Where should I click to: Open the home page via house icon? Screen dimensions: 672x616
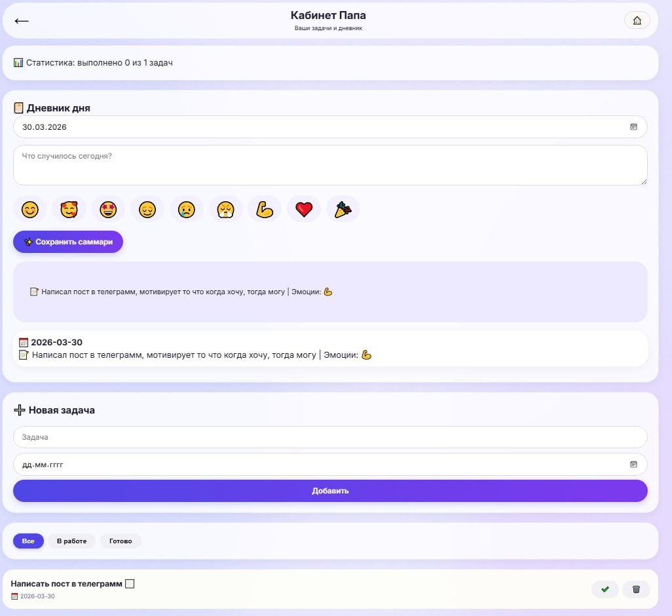pos(637,20)
